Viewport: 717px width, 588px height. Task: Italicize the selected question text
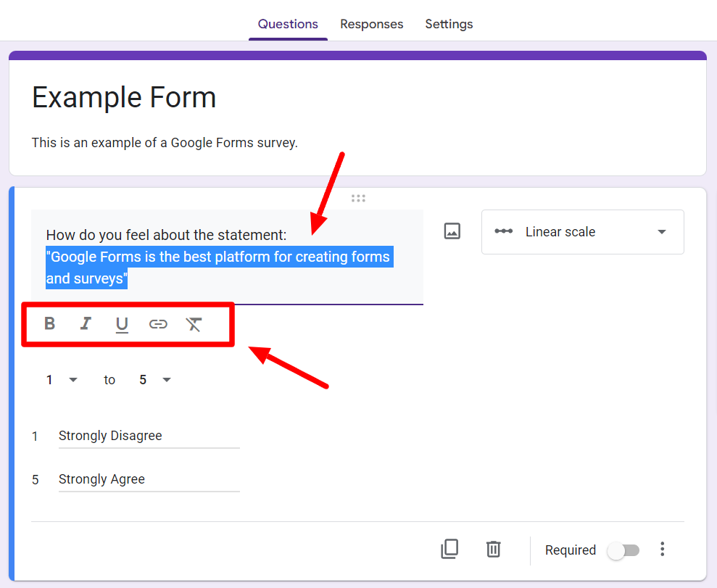[x=86, y=323]
